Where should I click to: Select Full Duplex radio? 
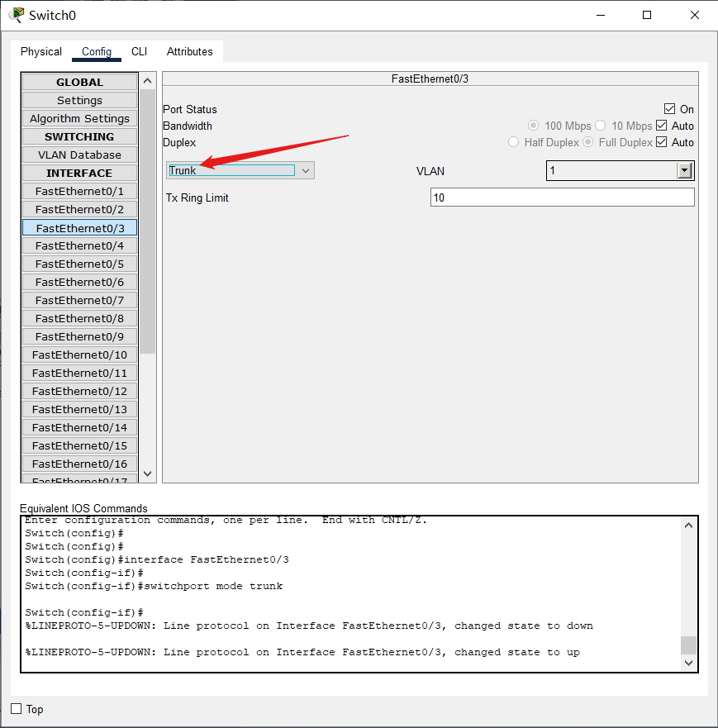pos(588,142)
